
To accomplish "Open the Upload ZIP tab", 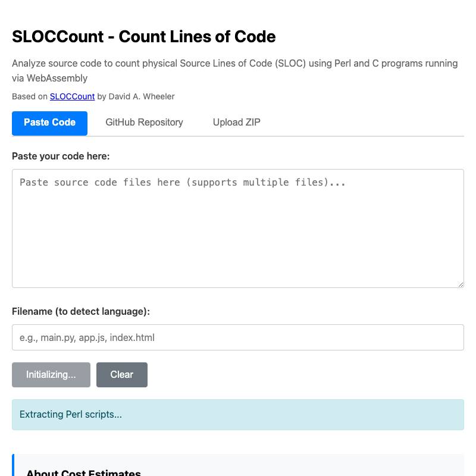I will [236, 123].
